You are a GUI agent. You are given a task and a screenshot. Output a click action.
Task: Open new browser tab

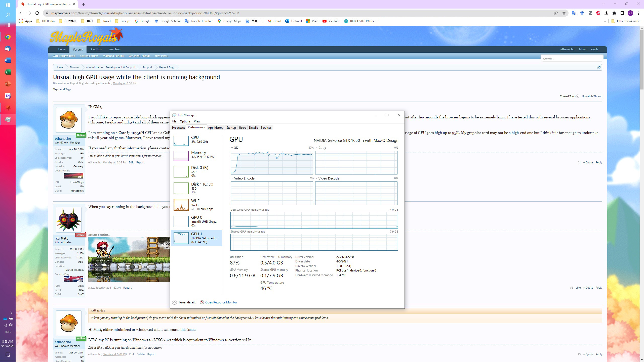(x=84, y=4)
